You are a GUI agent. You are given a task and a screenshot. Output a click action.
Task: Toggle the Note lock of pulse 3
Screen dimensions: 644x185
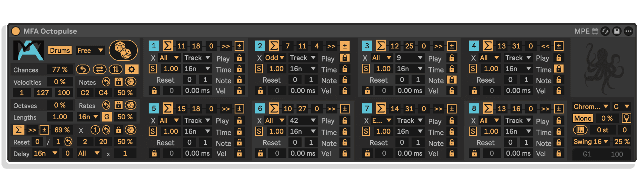452,80
